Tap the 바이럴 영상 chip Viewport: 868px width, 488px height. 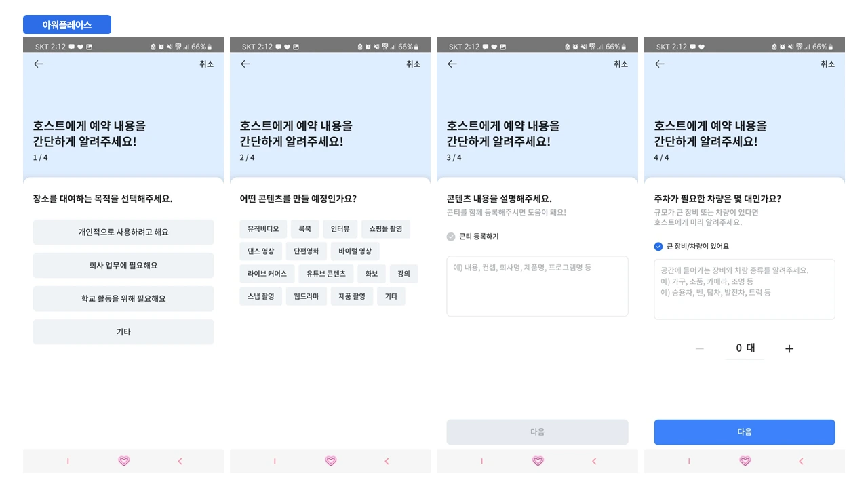(355, 251)
